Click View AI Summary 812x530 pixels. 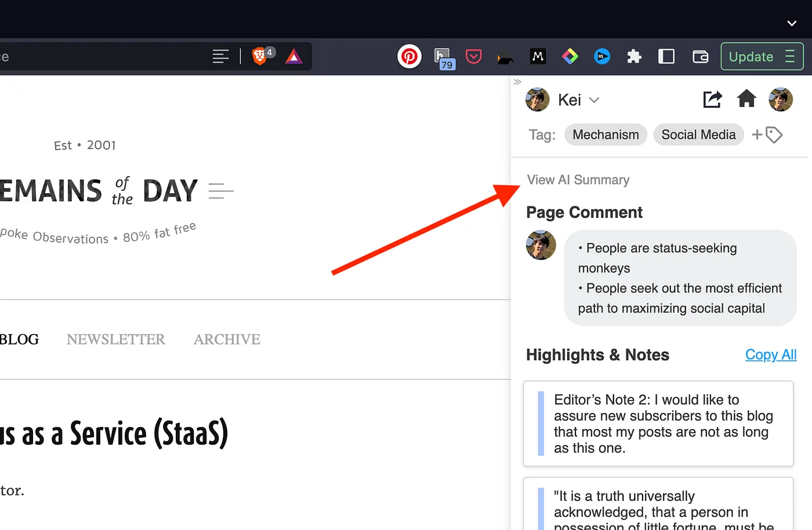[x=578, y=180]
